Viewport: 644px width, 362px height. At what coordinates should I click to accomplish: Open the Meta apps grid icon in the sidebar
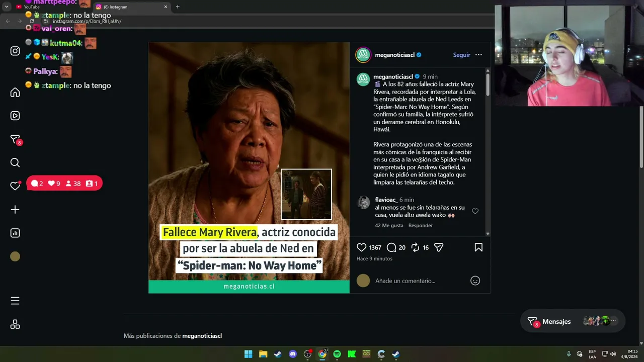coord(15,324)
